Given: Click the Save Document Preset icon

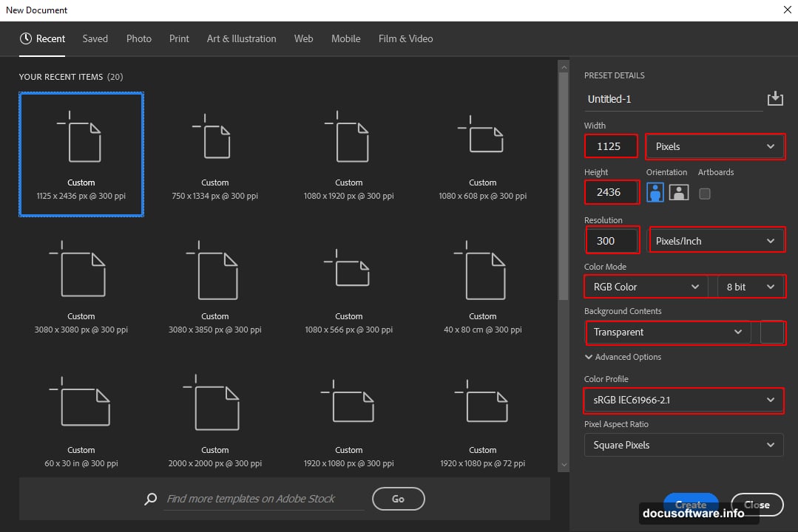Looking at the screenshot, I should click(775, 98).
